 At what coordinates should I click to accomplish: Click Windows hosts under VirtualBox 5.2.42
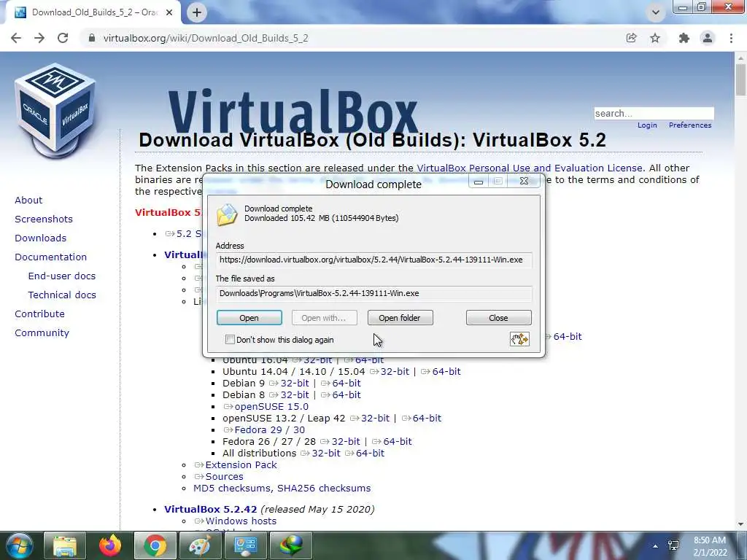[241, 521]
